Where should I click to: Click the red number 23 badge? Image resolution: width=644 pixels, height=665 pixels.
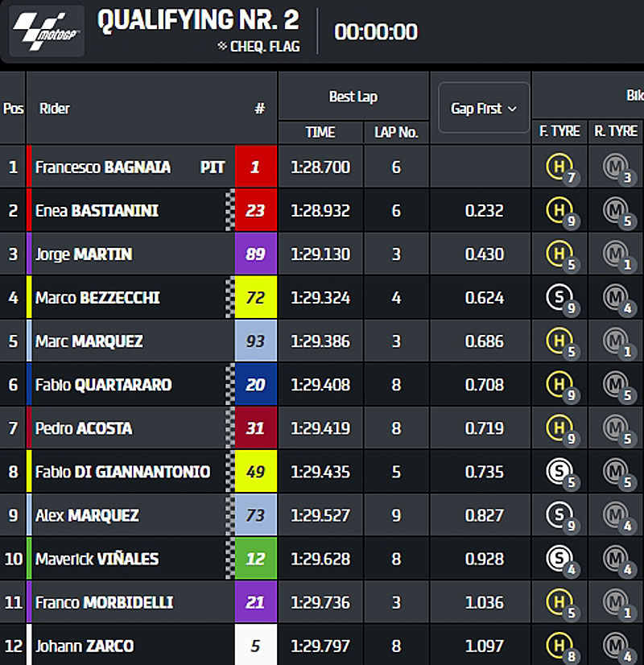pos(255,211)
